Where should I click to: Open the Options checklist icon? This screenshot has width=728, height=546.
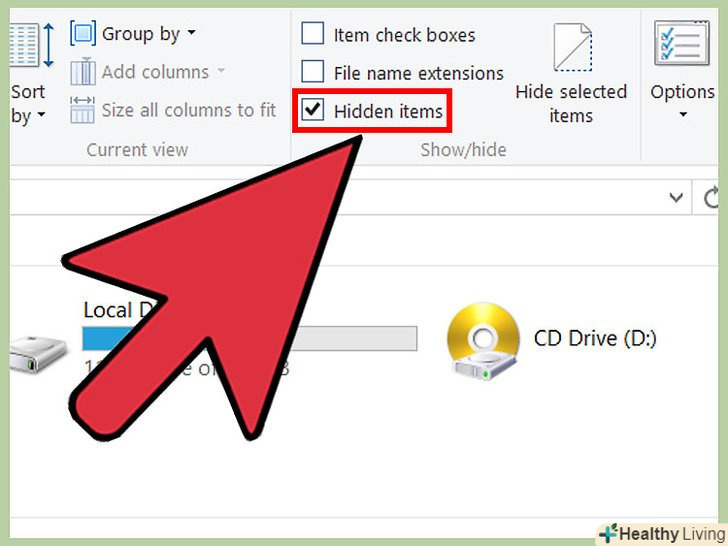[x=682, y=44]
